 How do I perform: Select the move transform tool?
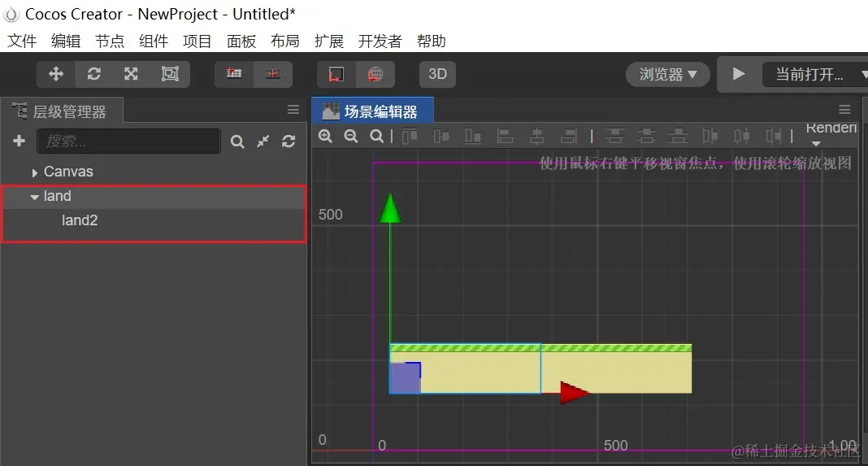click(56, 74)
